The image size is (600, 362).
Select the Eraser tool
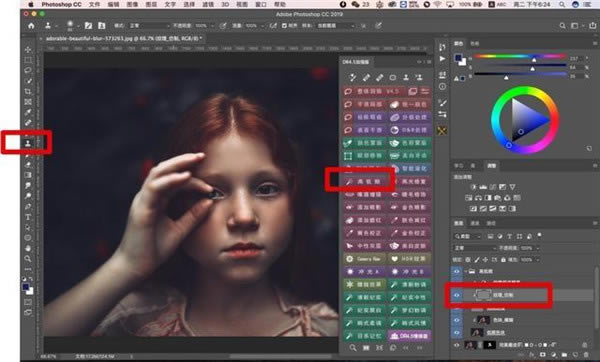[x=28, y=165]
